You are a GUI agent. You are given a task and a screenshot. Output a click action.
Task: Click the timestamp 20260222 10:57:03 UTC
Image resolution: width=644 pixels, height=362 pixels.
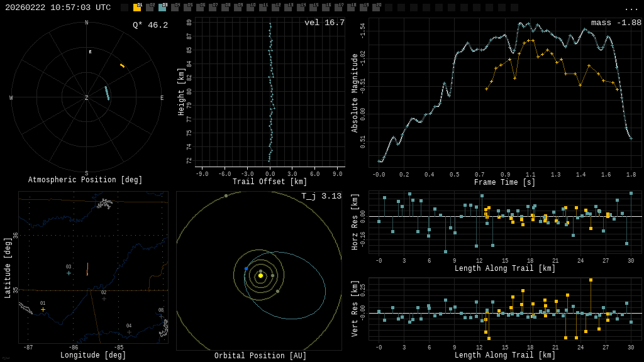[58, 8]
